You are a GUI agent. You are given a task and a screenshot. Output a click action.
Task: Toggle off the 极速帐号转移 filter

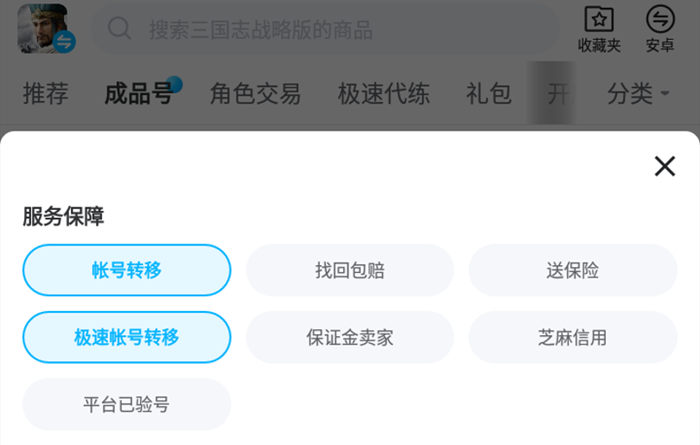(127, 337)
